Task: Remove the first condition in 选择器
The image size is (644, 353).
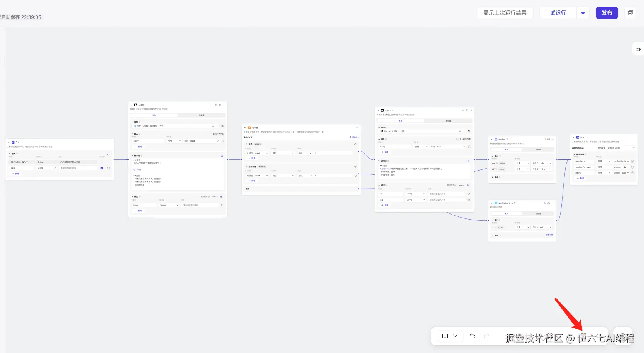Action: tap(356, 144)
